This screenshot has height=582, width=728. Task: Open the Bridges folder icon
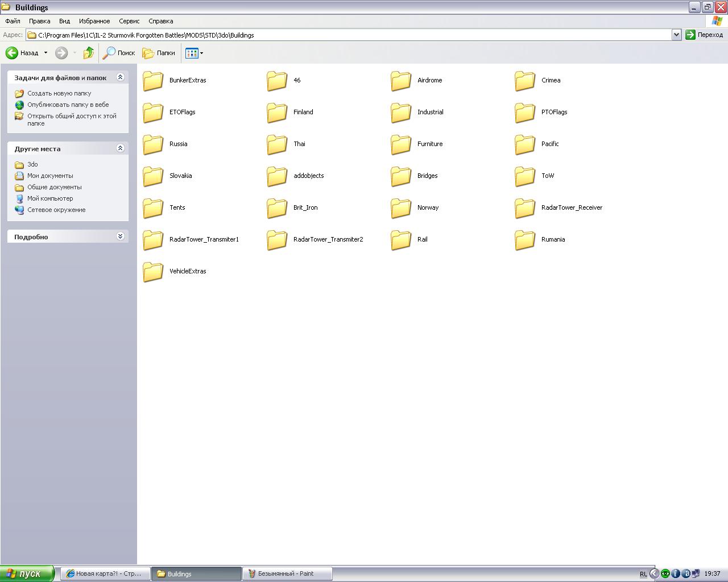(401, 176)
